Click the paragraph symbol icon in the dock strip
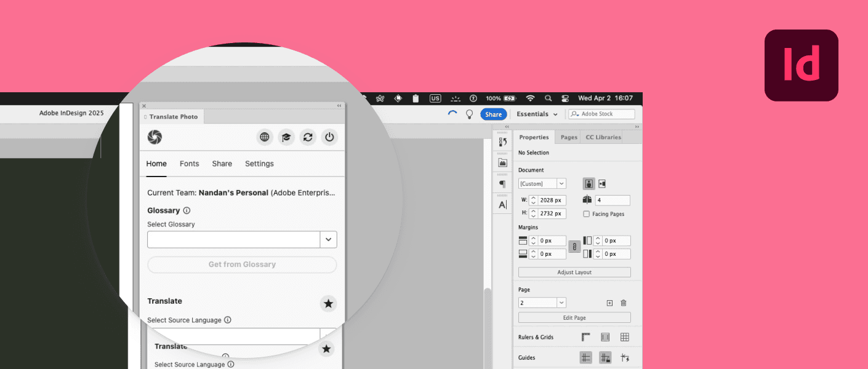Image resolution: width=868 pixels, height=369 pixels. click(502, 184)
